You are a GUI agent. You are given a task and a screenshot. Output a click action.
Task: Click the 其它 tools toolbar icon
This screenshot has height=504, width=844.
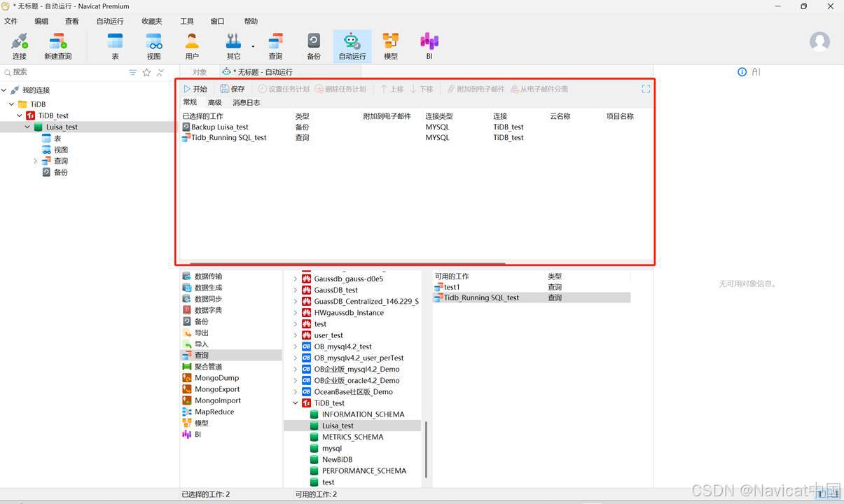tap(233, 45)
